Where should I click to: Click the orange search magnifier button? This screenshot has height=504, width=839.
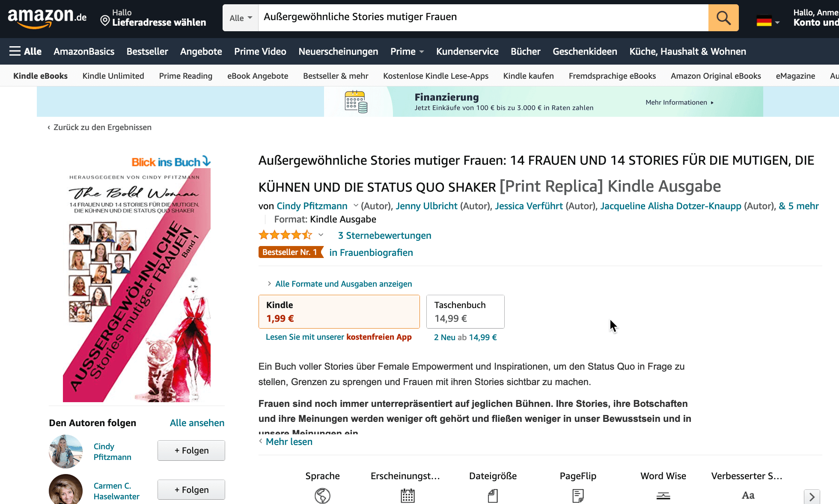[x=723, y=18]
